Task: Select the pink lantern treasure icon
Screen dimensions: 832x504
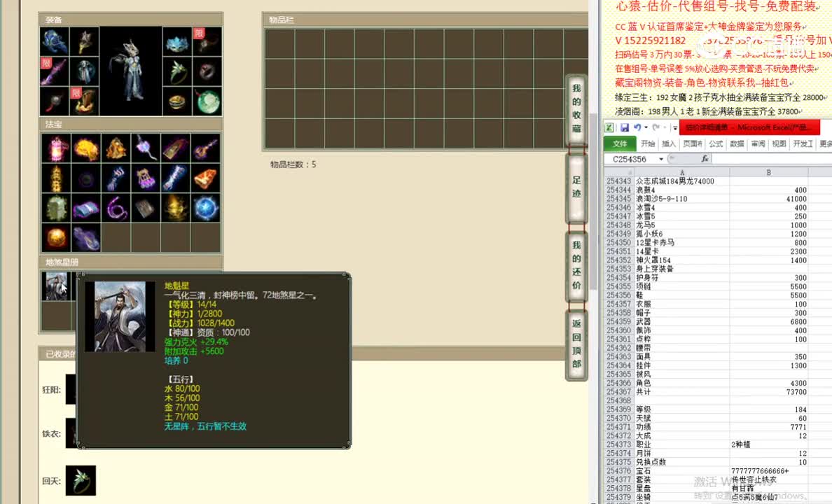Action: coord(56,148)
